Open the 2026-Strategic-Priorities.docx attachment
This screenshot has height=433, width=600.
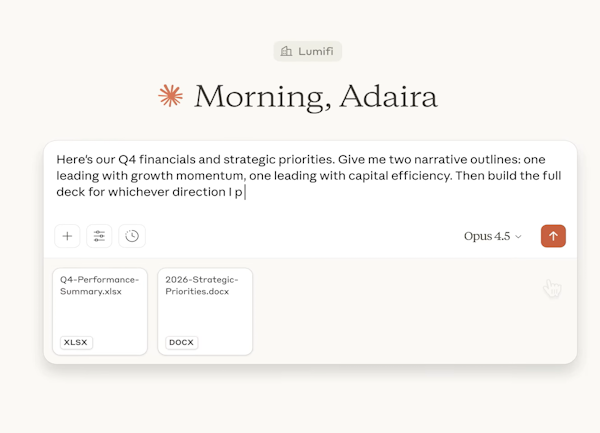click(x=205, y=311)
